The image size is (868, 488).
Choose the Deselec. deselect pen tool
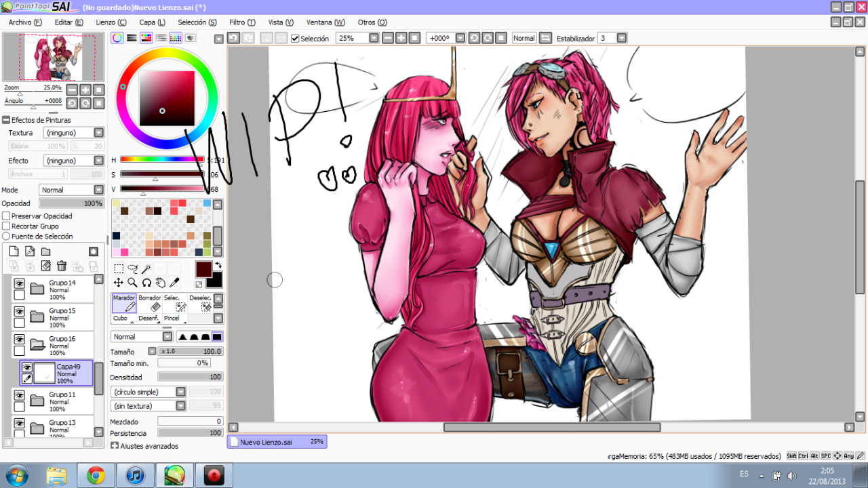pos(200,303)
